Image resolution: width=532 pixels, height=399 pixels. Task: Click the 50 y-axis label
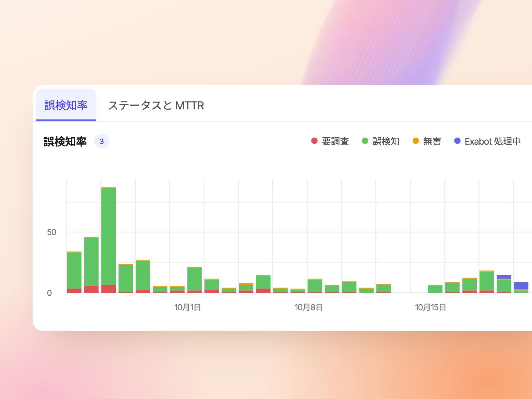click(52, 232)
